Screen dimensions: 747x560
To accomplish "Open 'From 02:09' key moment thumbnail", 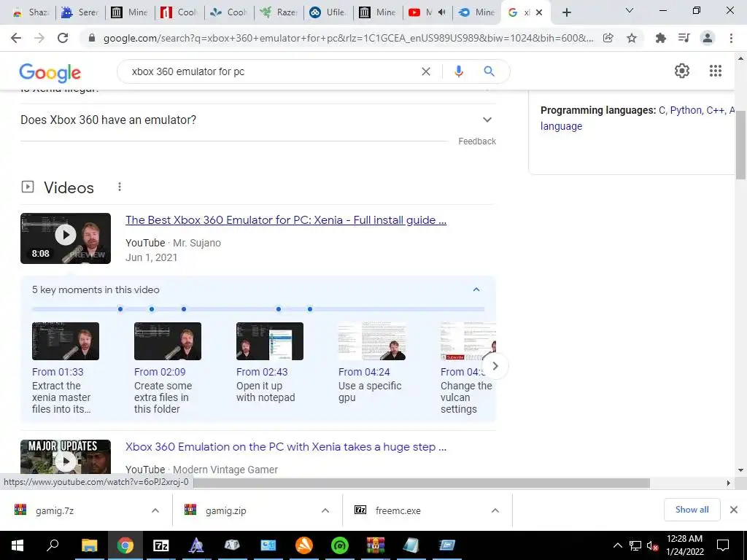I will coord(168,341).
